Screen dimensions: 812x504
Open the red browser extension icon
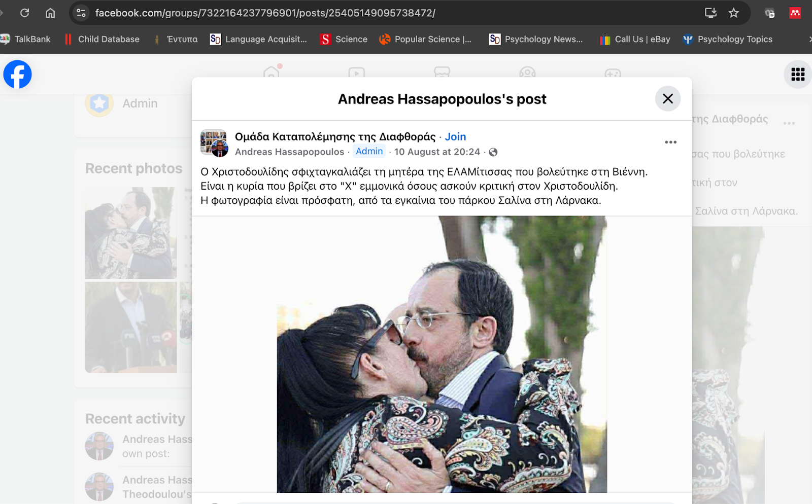tap(795, 13)
